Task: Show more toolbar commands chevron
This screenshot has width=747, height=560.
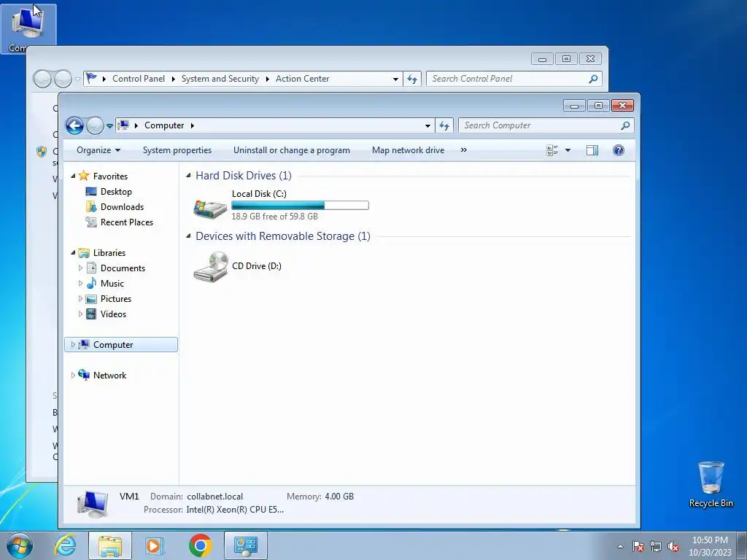Action: point(463,150)
